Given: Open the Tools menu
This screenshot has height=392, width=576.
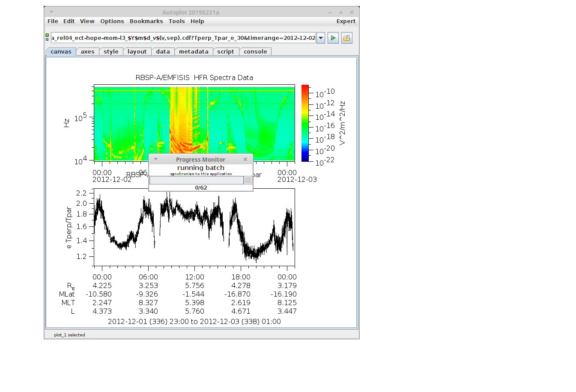Looking at the screenshot, I should (176, 21).
